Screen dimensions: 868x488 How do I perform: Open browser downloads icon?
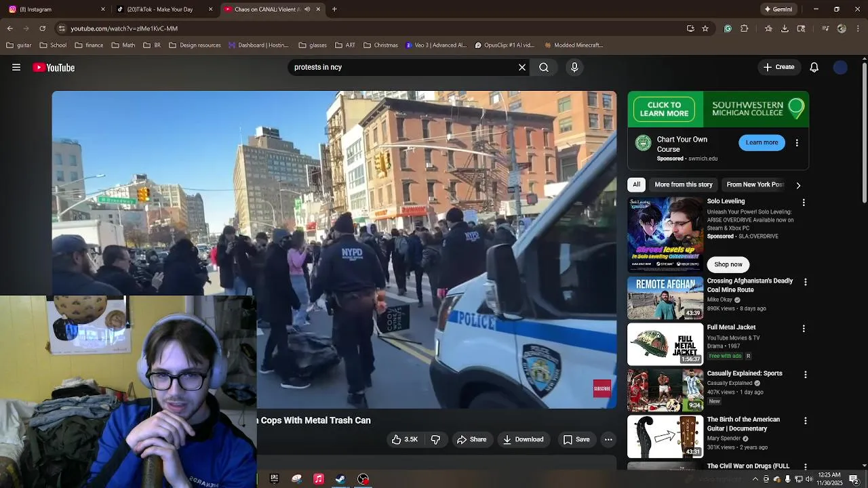(785, 28)
